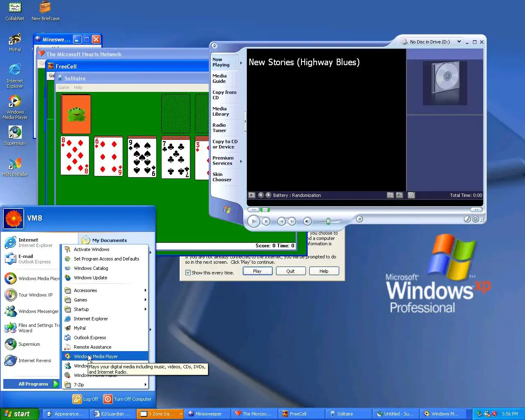Toggle the Media Player playlist pane icon
Viewport: 525px width, 420px height.
411,195
